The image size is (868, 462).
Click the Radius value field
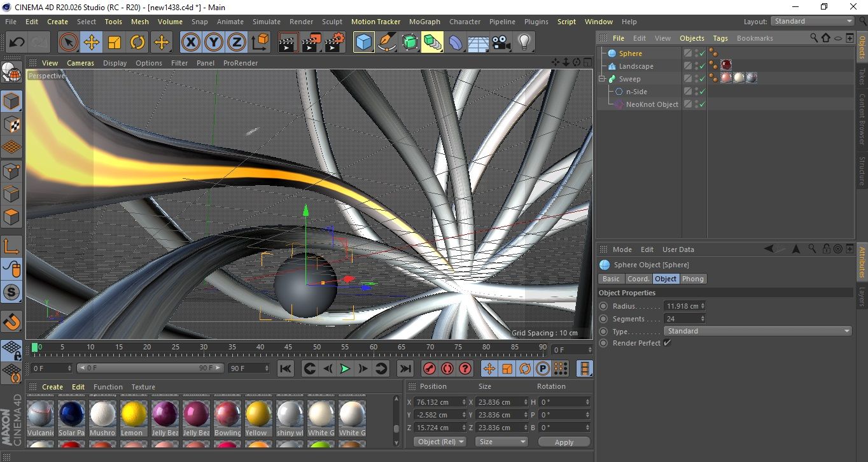(x=682, y=306)
